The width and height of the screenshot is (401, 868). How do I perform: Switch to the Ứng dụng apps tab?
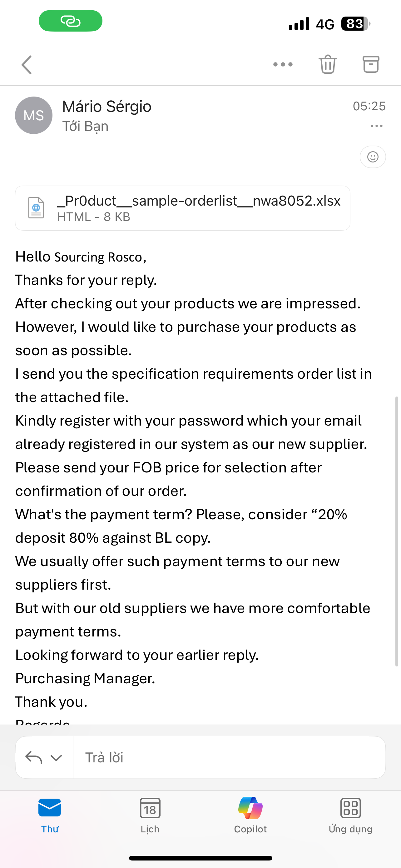tap(350, 815)
